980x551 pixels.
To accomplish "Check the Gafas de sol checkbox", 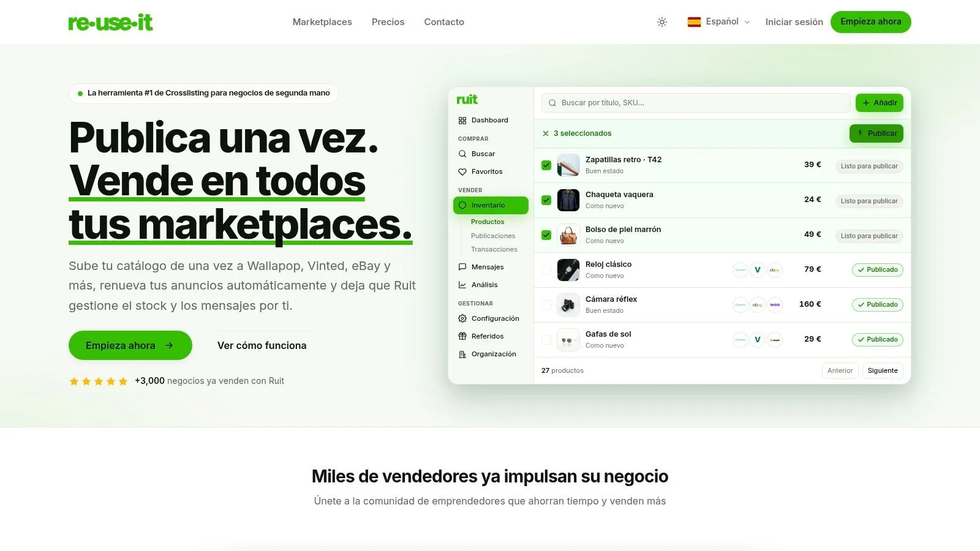I will click(546, 340).
